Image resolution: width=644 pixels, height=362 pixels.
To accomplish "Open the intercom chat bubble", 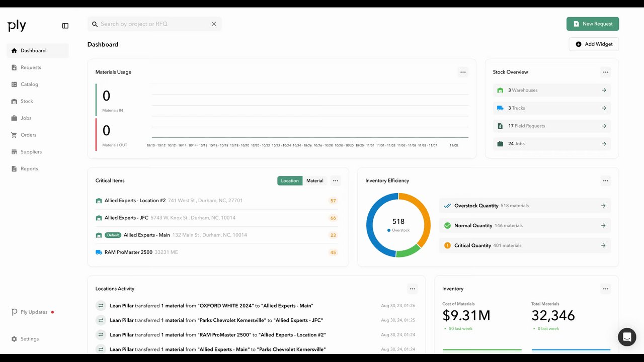I will 627,337.
